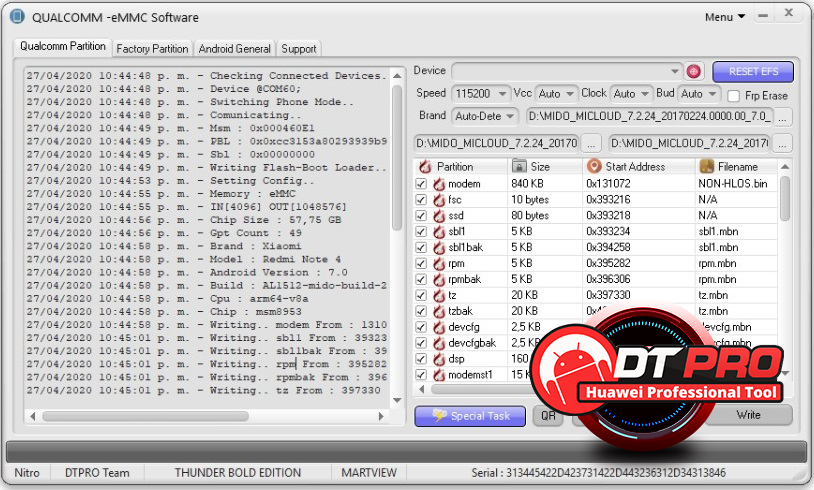Click the log scroll-down arrow
814x490 pixels.
tap(397, 400)
